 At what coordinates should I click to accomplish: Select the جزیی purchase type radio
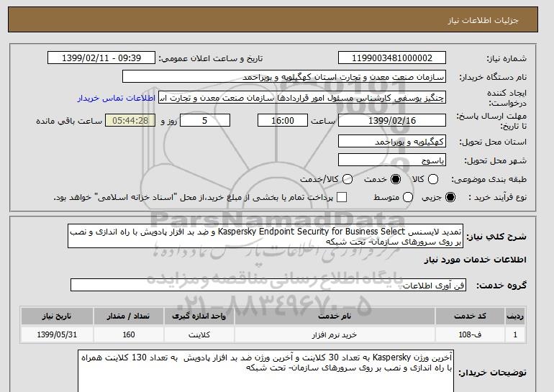click(450, 197)
